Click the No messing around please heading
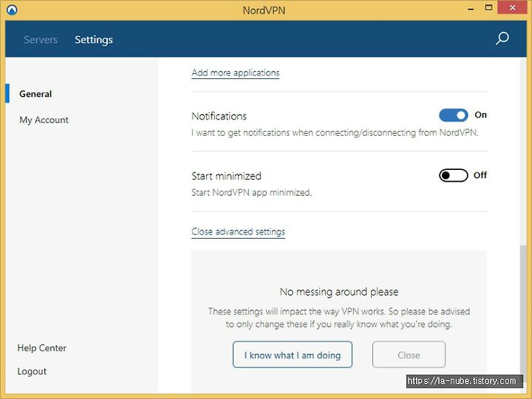The image size is (532, 399). (339, 292)
